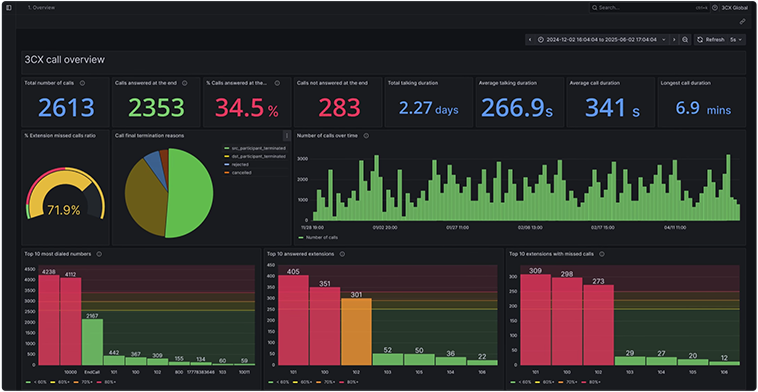This screenshot has height=392, width=758.
Task: Open the help icon beside 3CX Global
Action: (x=715, y=8)
